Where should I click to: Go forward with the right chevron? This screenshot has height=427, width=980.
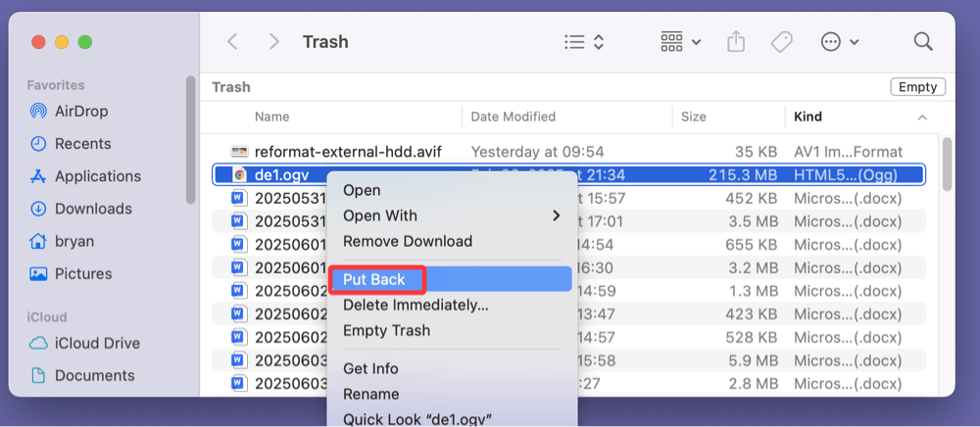point(273,42)
